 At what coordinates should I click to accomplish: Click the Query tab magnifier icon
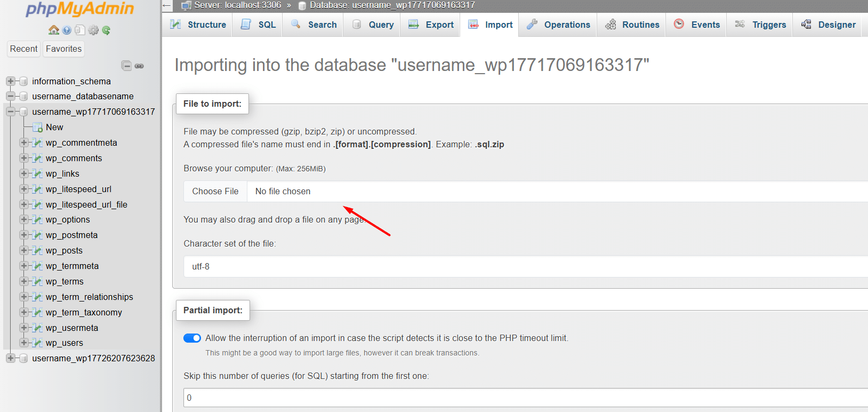point(357,24)
